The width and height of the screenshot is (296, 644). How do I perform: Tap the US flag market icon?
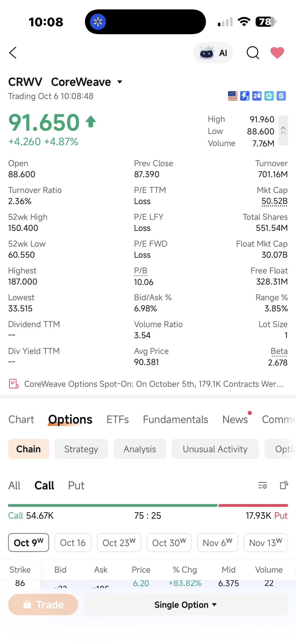pyautogui.click(x=233, y=96)
